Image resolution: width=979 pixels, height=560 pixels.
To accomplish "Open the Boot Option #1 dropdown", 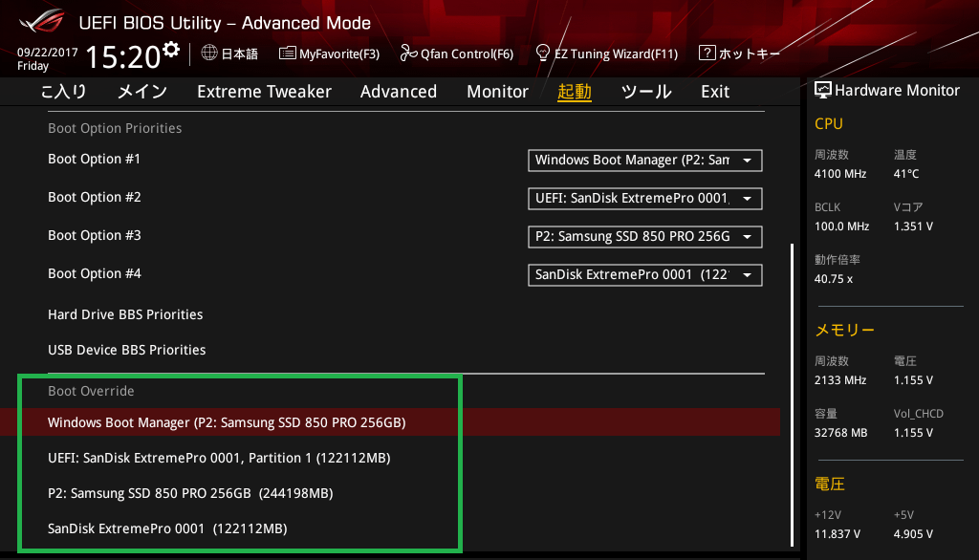I will [645, 161].
